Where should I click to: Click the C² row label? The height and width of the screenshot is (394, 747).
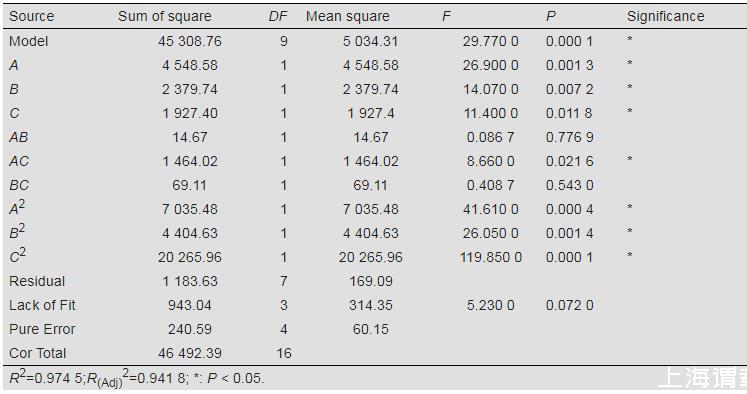[x=17, y=255]
